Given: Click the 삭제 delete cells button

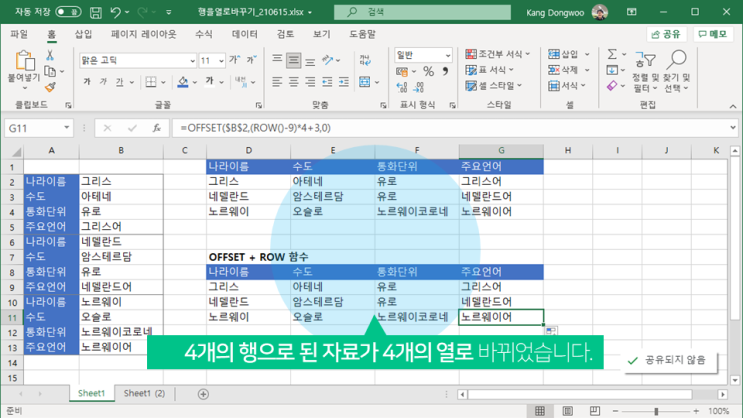Looking at the screenshot, I should coord(563,70).
